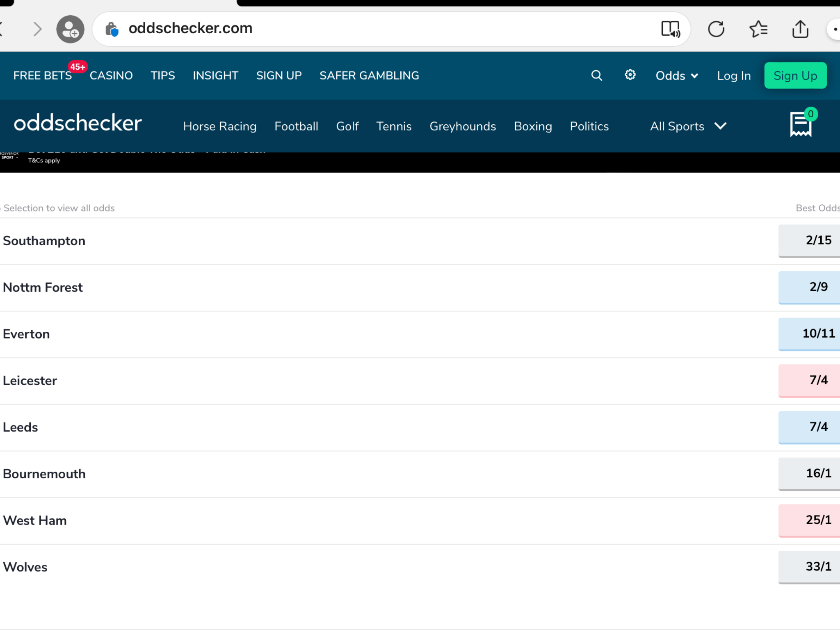Select Nottm Forest best odds 2/9
This screenshot has height=630, width=840.
tap(809, 288)
